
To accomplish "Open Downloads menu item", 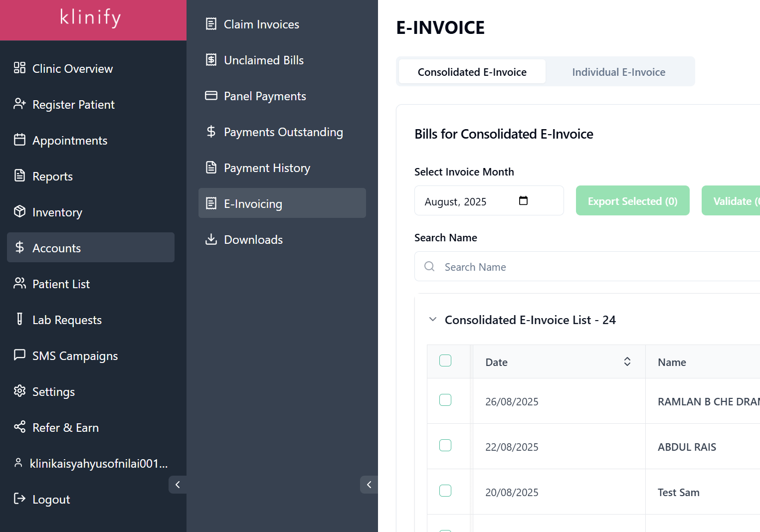I will coord(282,239).
